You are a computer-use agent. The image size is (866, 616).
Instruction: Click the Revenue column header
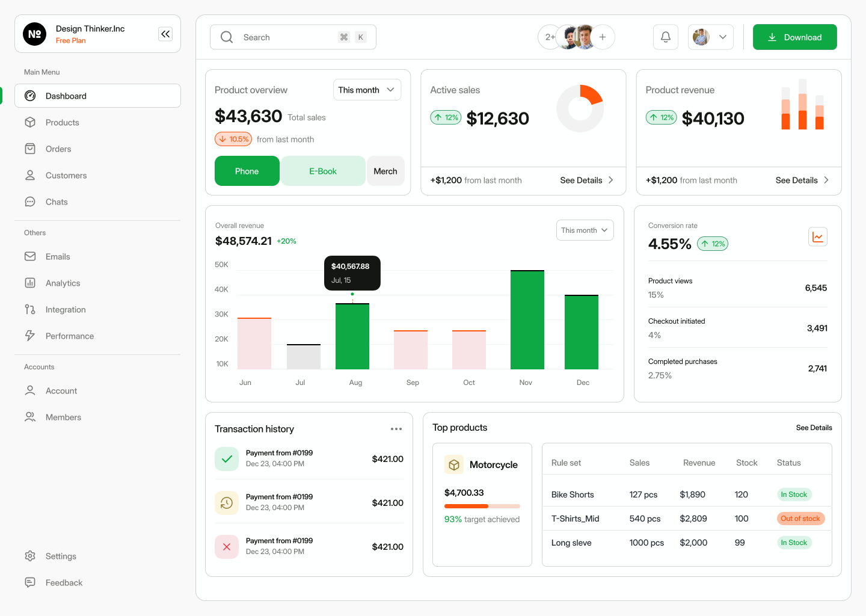pos(699,463)
